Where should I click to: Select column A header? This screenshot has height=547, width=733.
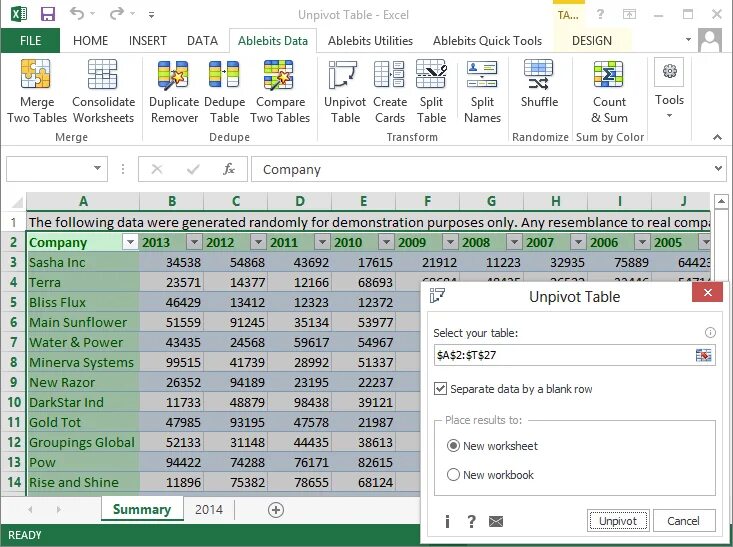coord(83,201)
